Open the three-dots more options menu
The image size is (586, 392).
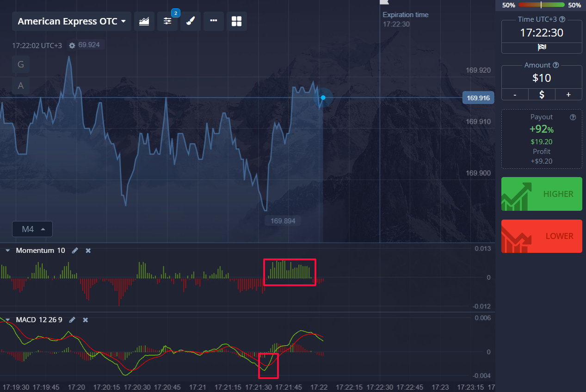(214, 21)
